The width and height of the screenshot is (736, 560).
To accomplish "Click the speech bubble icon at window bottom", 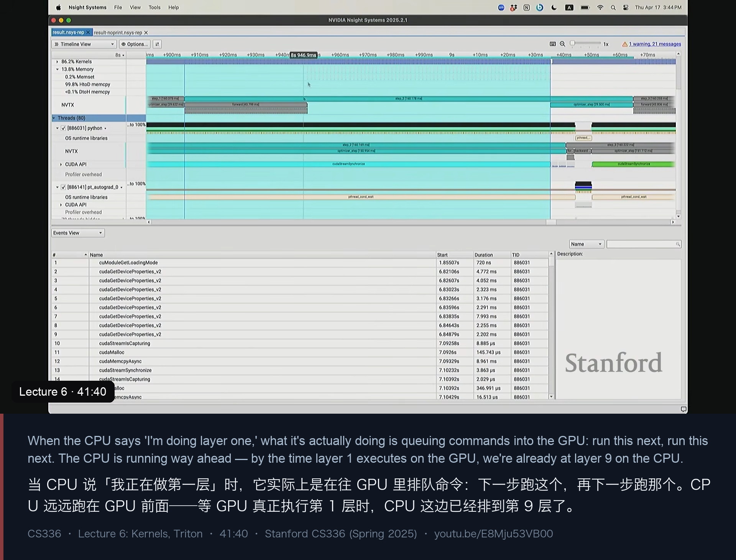I will 683,409.
